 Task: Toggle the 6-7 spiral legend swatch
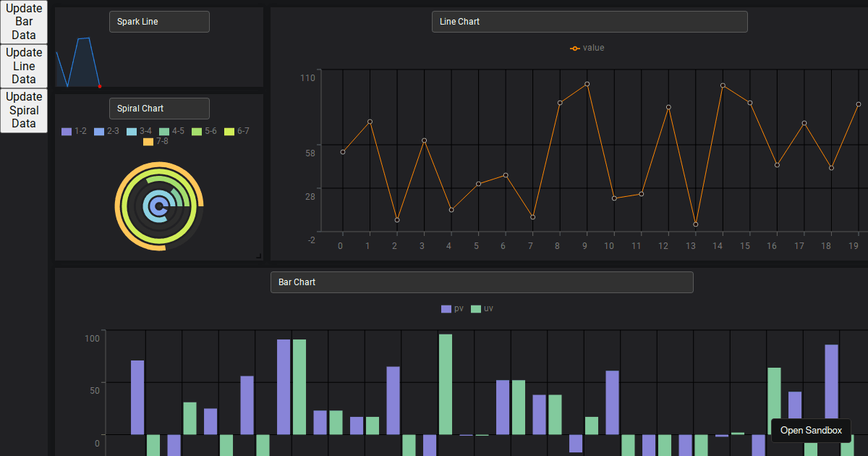pyautogui.click(x=229, y=132)
